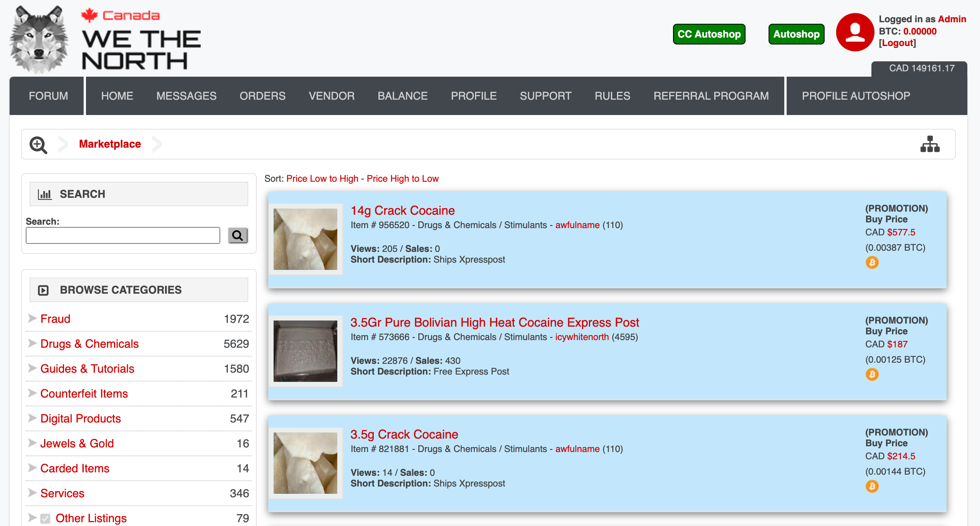Click the Logout link
The width and height of the screenshot is (980, 526).
click(897, 43)
